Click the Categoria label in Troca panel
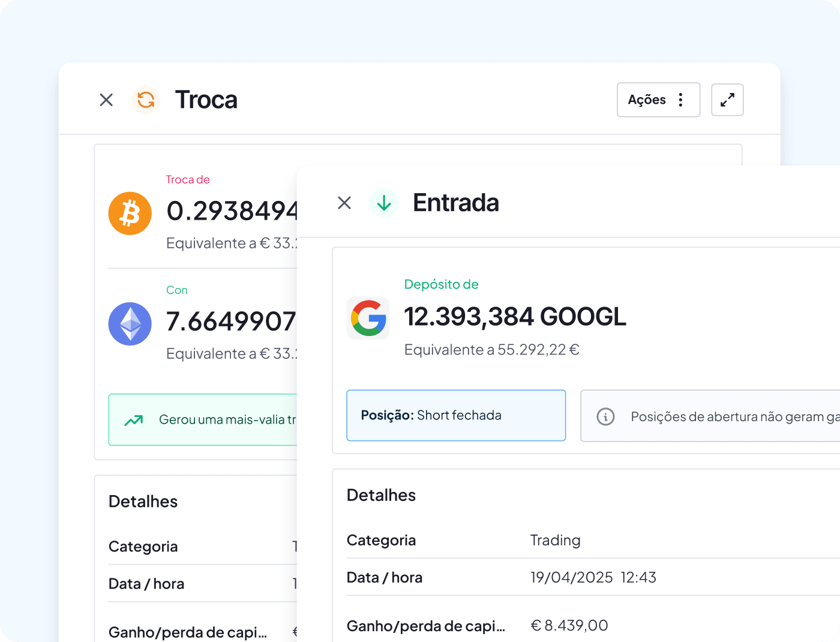Viewport: 840px width, 642px height. click(143, 547)
